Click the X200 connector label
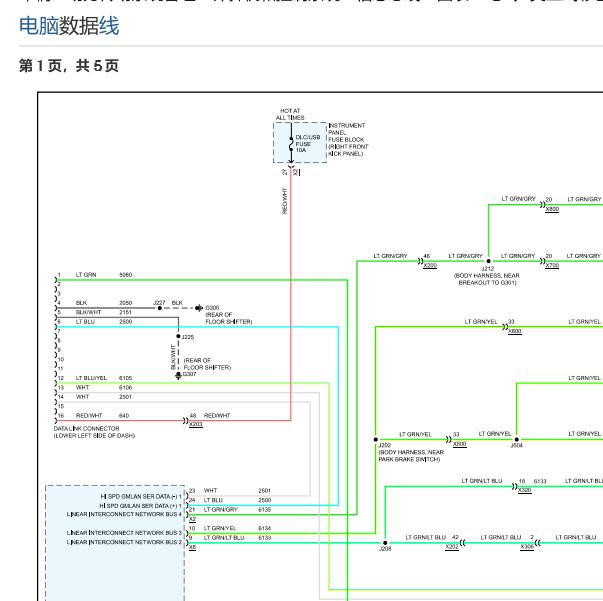This screenshot has height=601, width=603. pos(430,265)
